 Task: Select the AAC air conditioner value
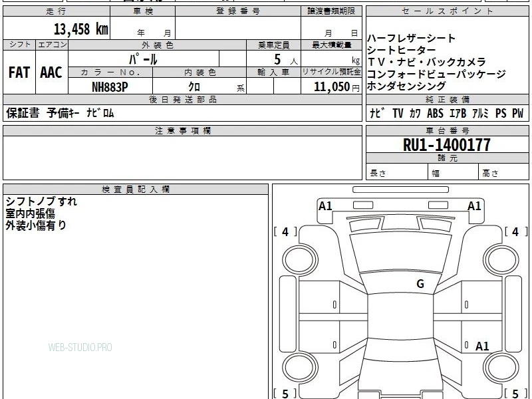(x=51, y=72)
